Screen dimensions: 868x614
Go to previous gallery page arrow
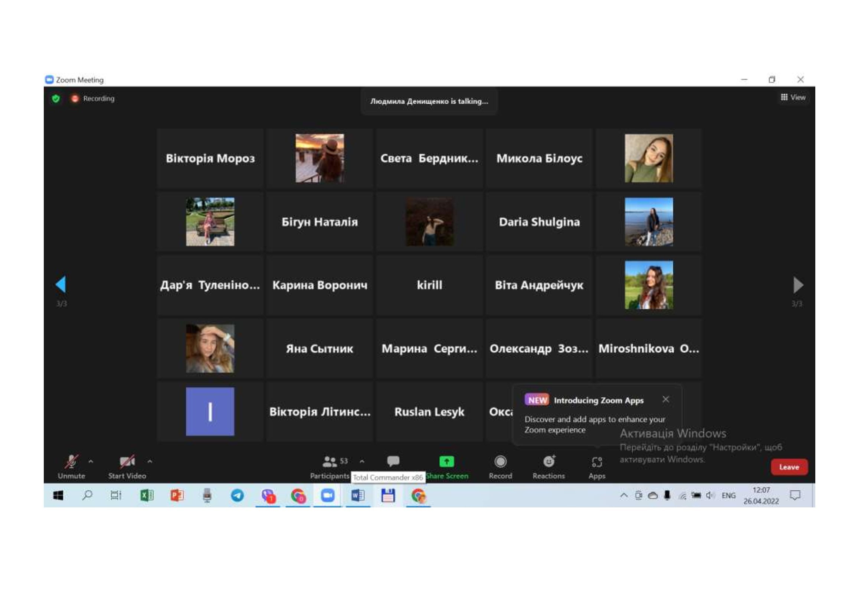[x=61, y=285]
